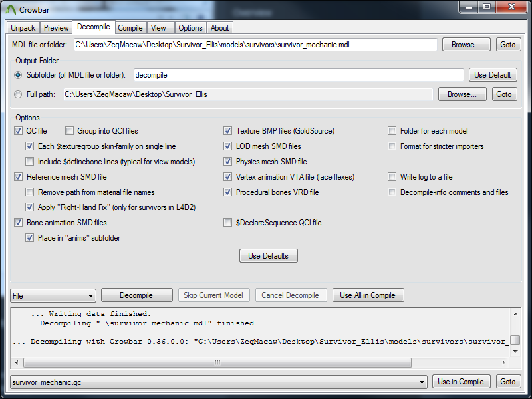Click the Full path text field

point(248,94)
